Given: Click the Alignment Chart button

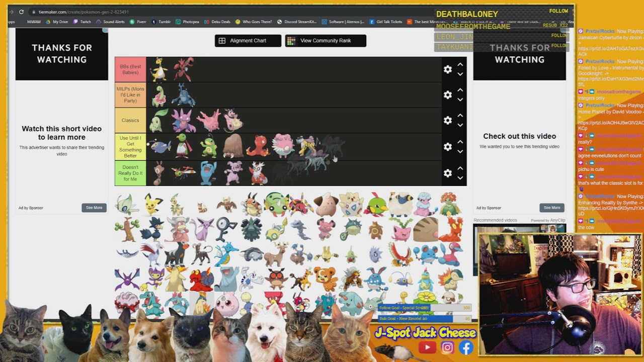Looking at the screenshot, I should [248, 41].
